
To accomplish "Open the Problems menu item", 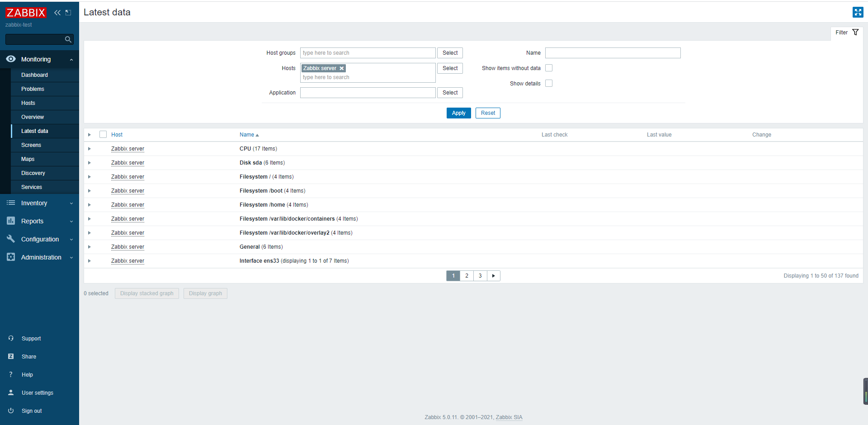I will [45, 89].
